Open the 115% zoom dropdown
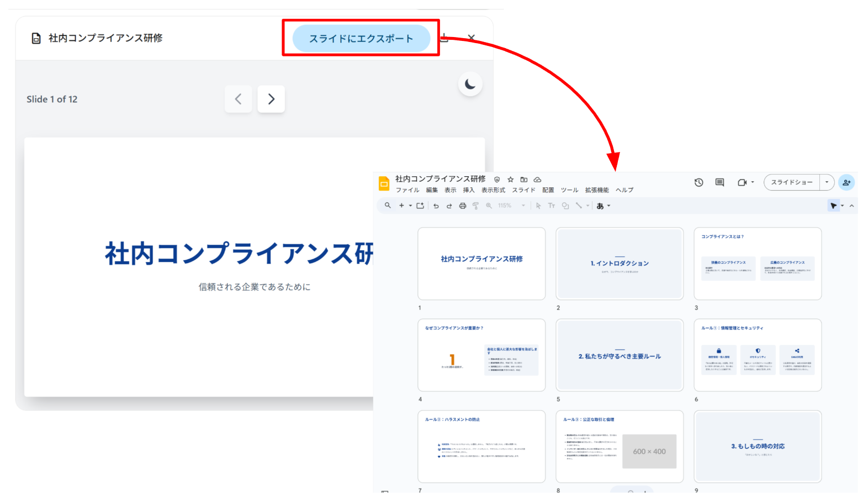The height and width of the screenshot is (504, 868). [x=512, y=206]
